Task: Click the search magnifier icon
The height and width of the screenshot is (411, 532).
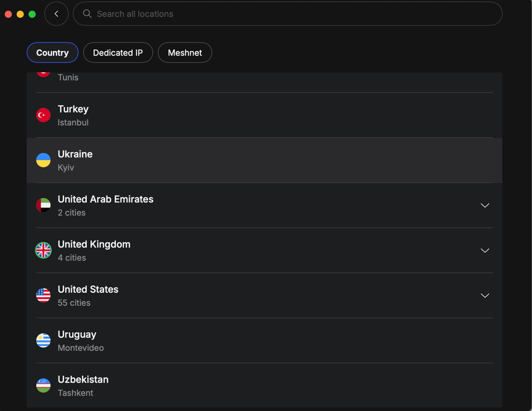Action: click(87, 13)
